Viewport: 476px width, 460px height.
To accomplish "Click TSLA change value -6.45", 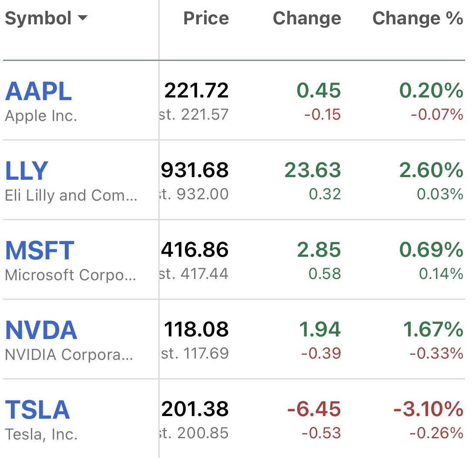I will [314, 409].
